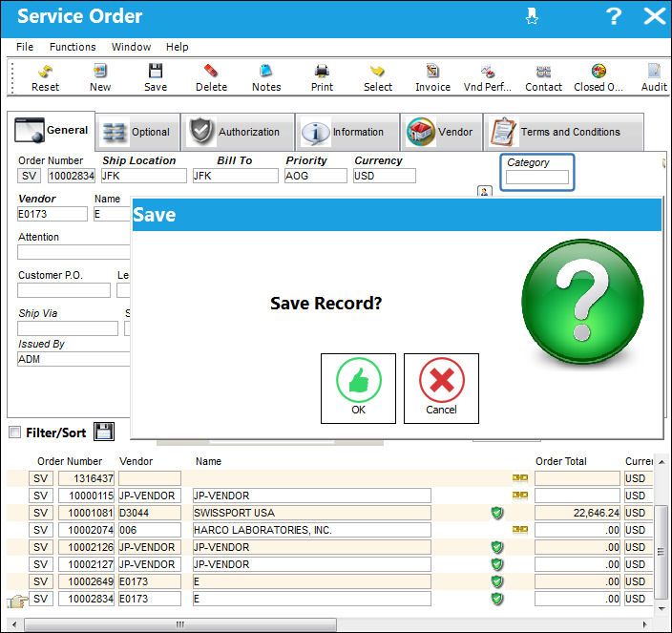Select the General tab
This screenshot has width=672, height=633.
pyautogui.click(x=51, y=130)
